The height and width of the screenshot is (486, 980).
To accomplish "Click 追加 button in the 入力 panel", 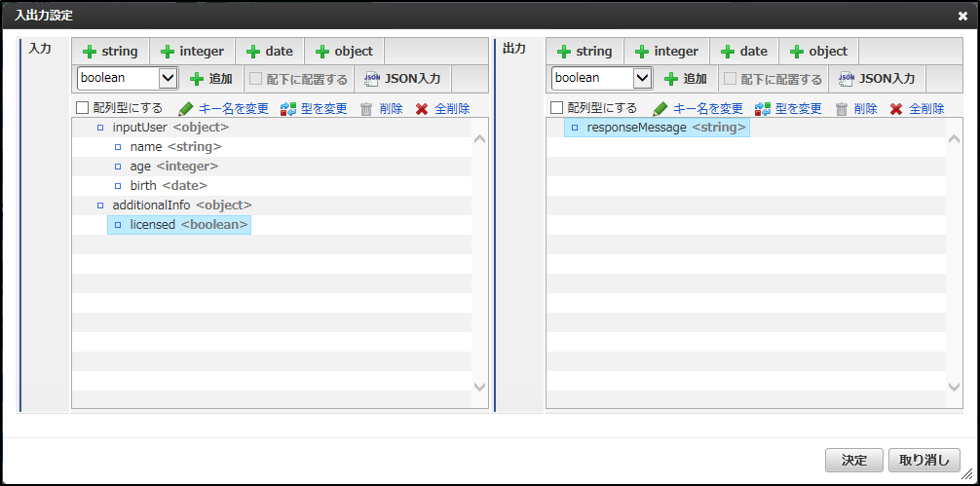I will tap(211, 79).
